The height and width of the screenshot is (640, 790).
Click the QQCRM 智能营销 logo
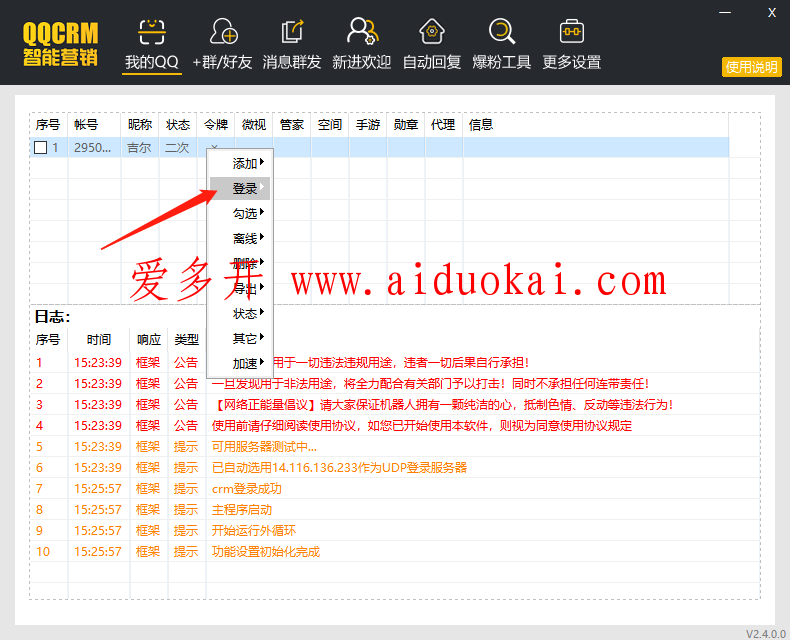[x=60, y=44]
